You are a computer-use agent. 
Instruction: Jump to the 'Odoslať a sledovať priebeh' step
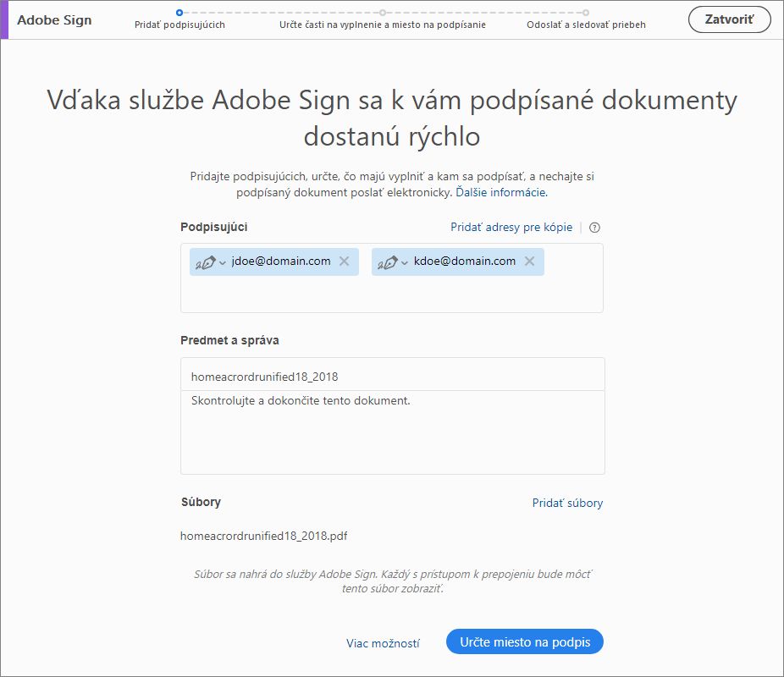pos(586,25)
